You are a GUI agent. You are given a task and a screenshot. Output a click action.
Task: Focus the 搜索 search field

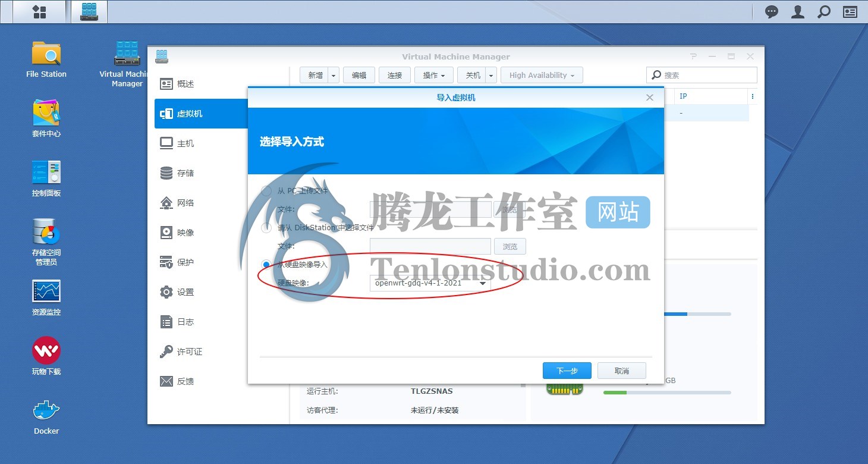702,75
